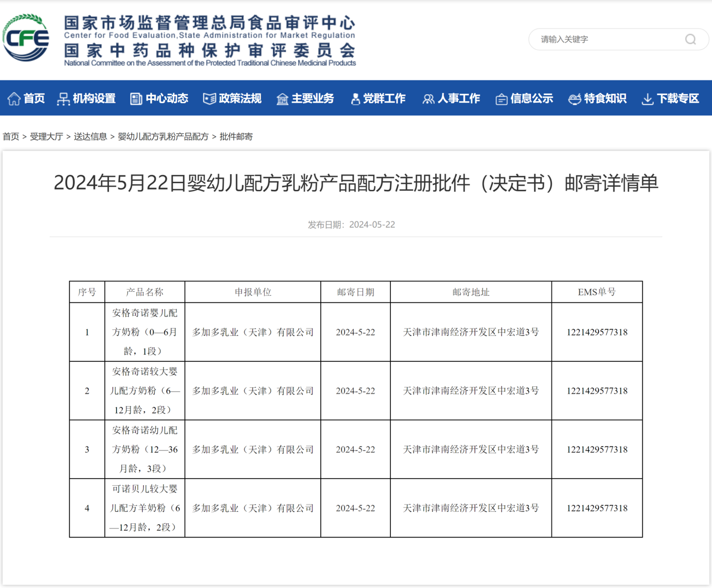Image resolution: width=712 pixels, height=588 pixels.
Task: Click EMS number 1221429577318 in row 1
Action: (597, 332)
